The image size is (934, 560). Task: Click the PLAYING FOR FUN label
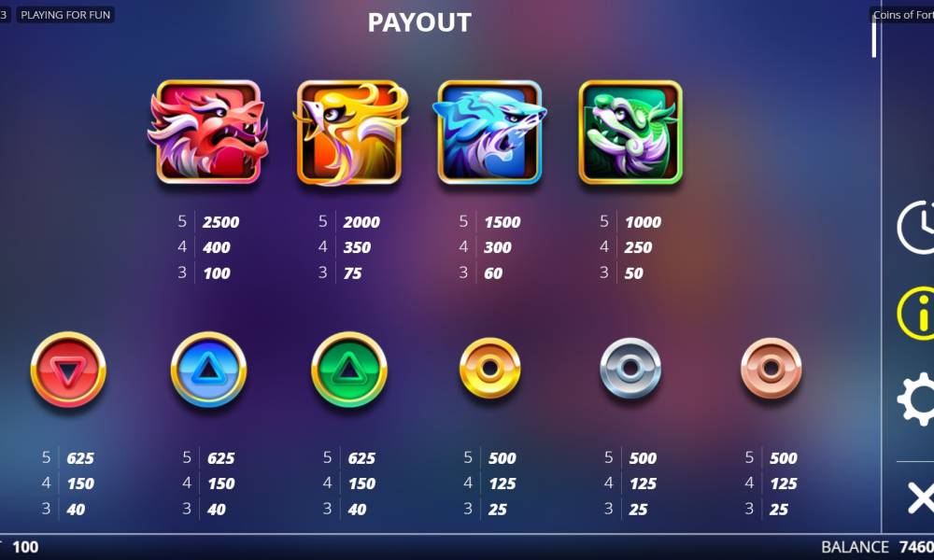point(65,15)
